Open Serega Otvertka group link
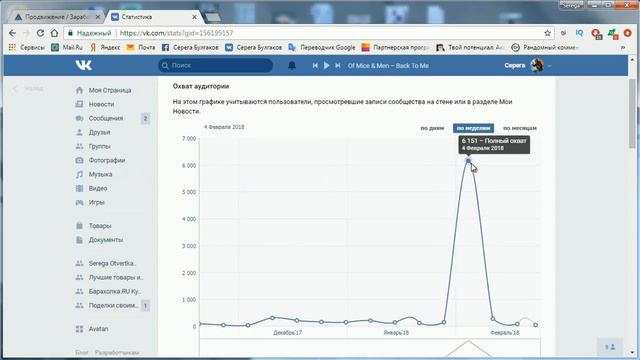 (x=112, y=263)
